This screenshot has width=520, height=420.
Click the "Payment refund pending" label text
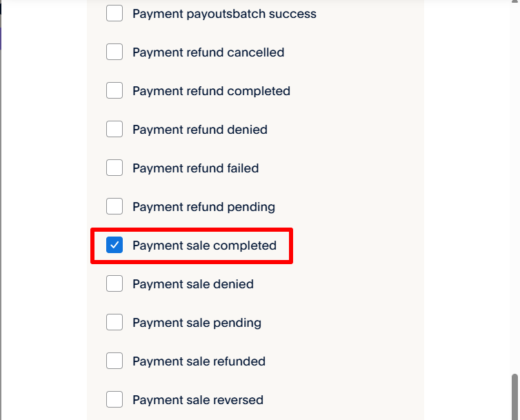(203, 207)
